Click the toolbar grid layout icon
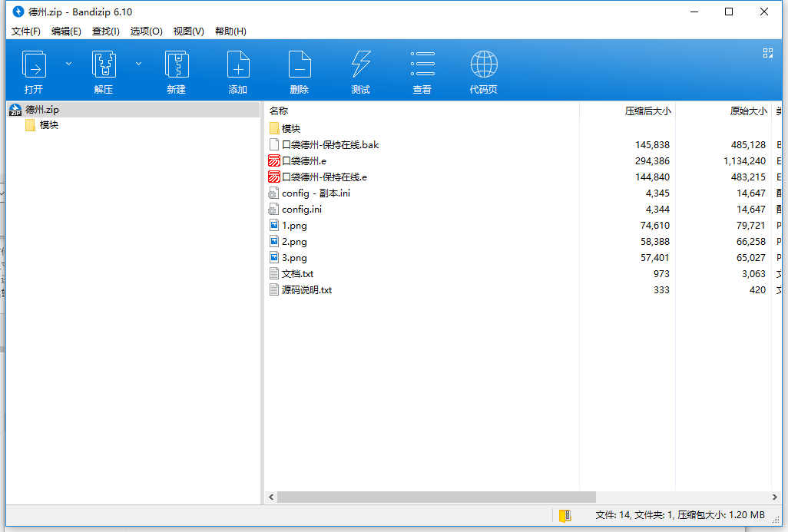Image resolution: width=788 pixels, height=532 pixels. pyautogui.click(x=768, y=53)
